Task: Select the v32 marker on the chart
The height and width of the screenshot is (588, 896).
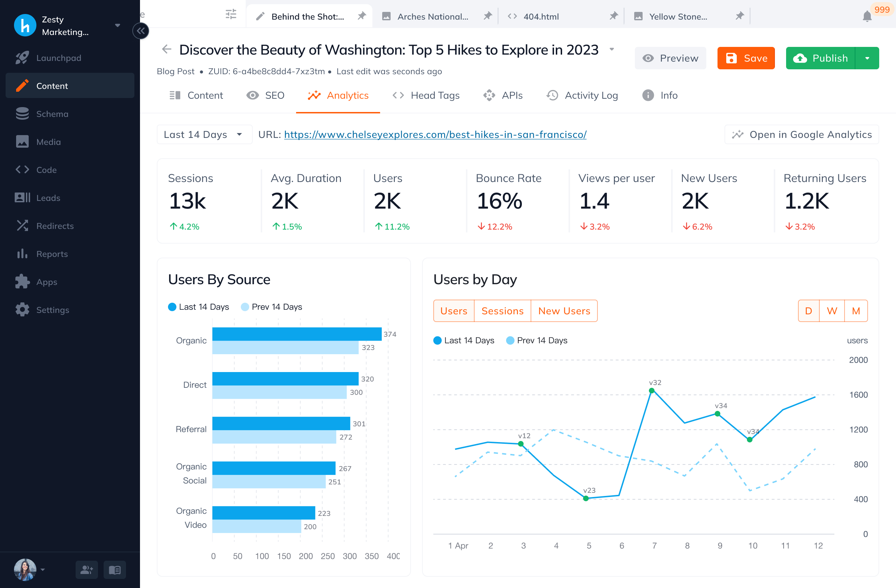Action: pos(651,391)
